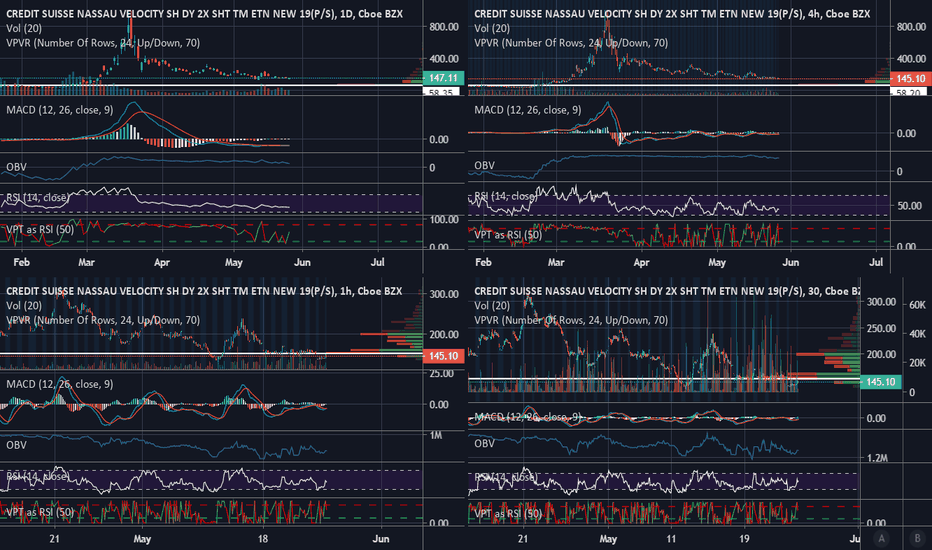Click the Vol (20) legend on the 1D chart

[24, 28]
